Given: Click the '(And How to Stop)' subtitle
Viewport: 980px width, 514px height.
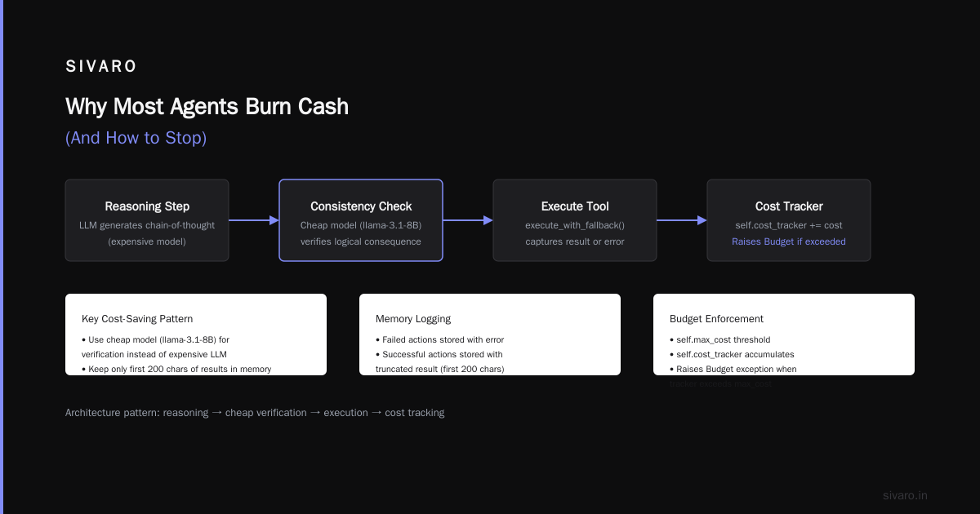Looking at the screenshot, I should [136, 138].
